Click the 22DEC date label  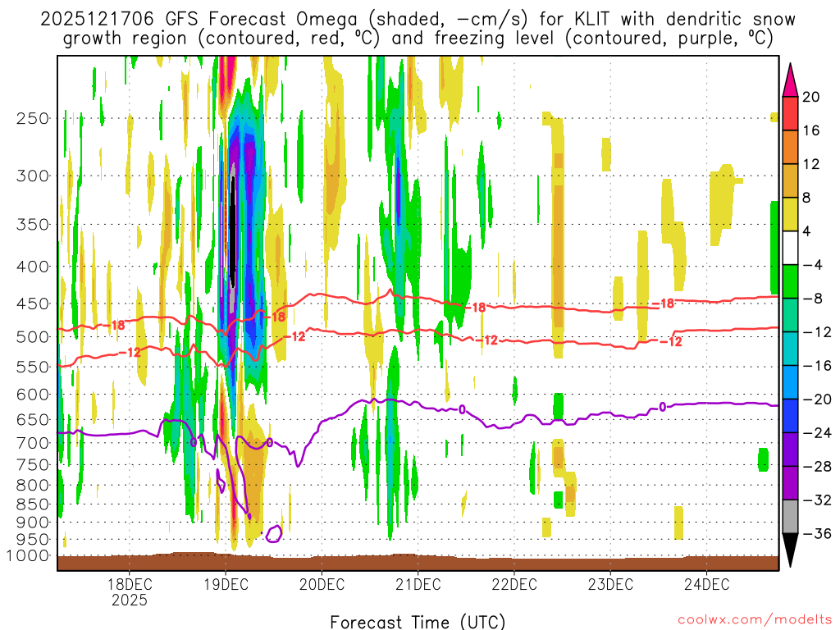[x=514, y=584]
